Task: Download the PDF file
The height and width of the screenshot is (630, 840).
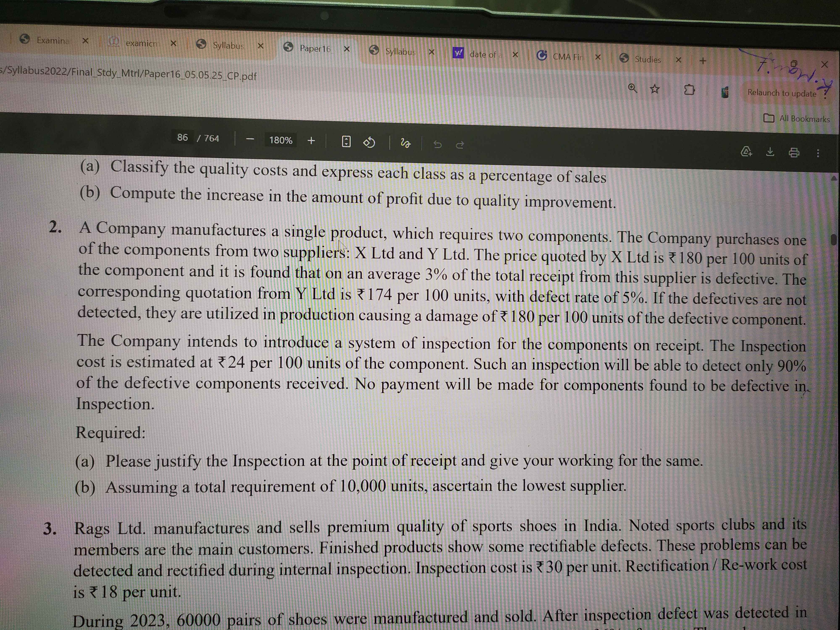Action: [770, 152]
